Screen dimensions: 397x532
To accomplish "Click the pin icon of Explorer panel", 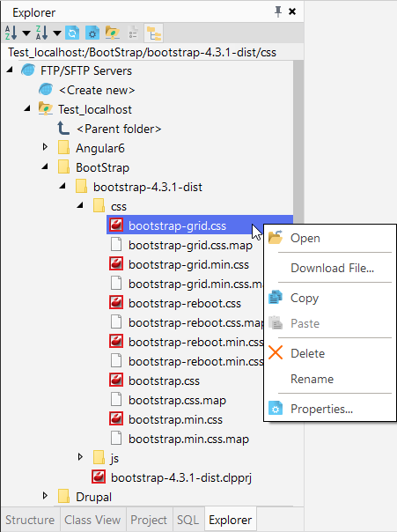I will tap(278, 11).
